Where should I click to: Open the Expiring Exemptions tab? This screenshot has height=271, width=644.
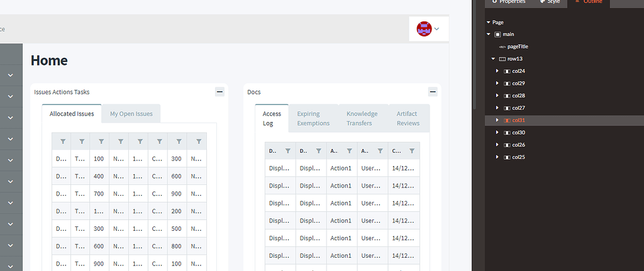[313, 118]
